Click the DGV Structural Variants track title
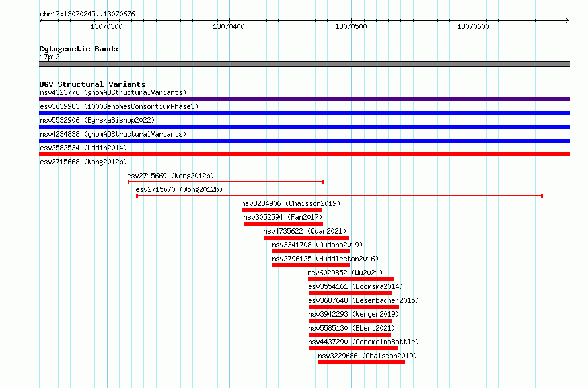This screenshot has height=388, width=588. coord(92,84)
